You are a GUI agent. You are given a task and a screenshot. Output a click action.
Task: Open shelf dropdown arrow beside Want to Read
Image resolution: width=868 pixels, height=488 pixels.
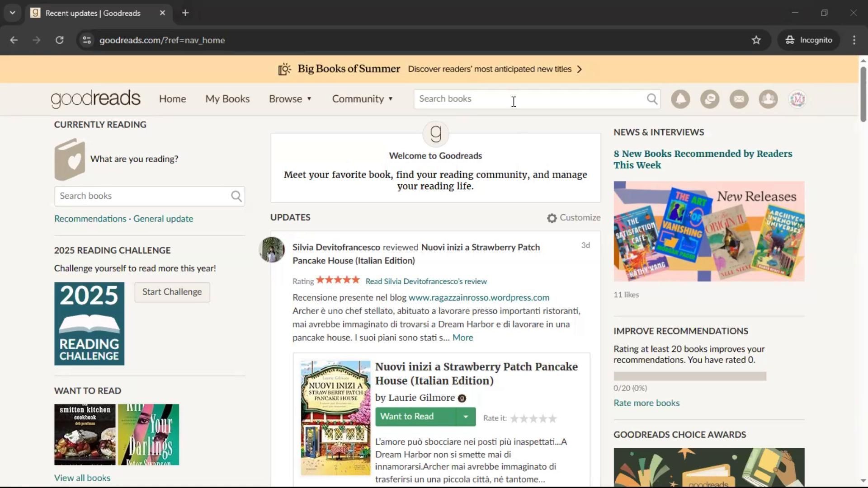[466, 417]
